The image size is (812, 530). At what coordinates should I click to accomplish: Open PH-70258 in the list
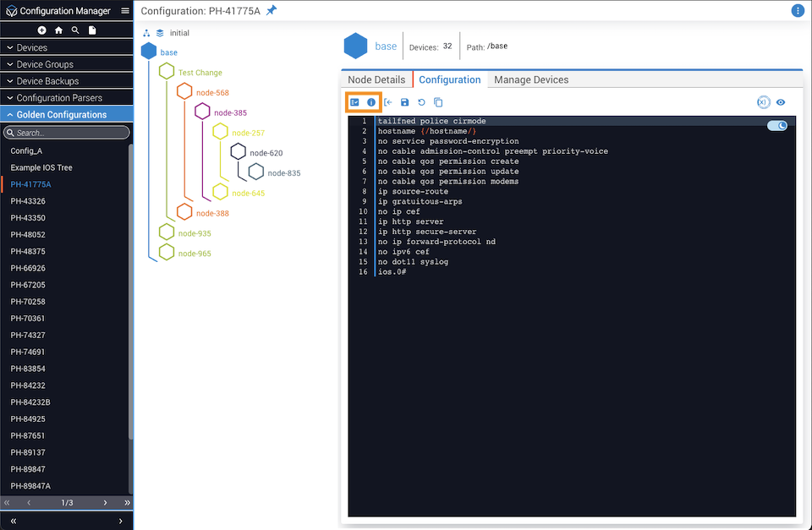pos(28,302)
